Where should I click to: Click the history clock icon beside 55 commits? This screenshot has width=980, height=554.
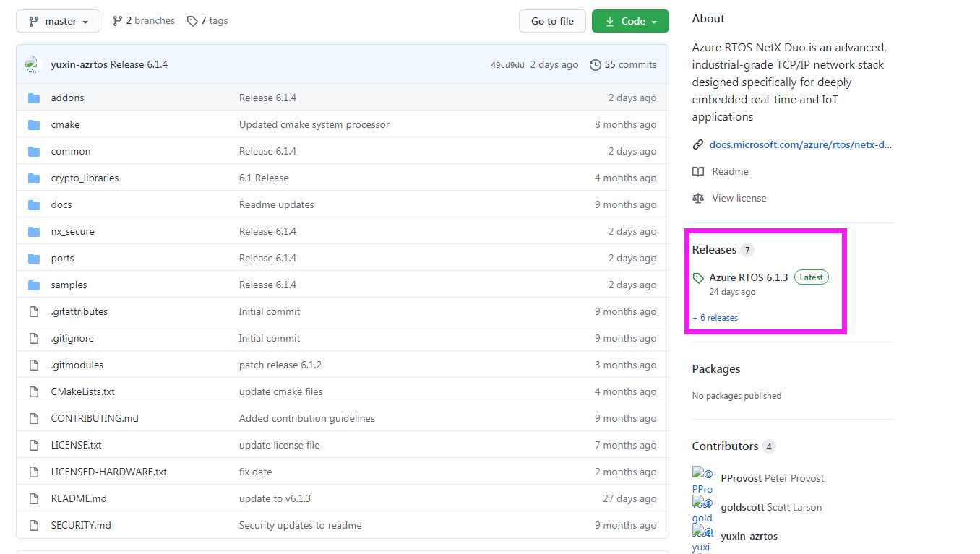[x=596, y=64]
